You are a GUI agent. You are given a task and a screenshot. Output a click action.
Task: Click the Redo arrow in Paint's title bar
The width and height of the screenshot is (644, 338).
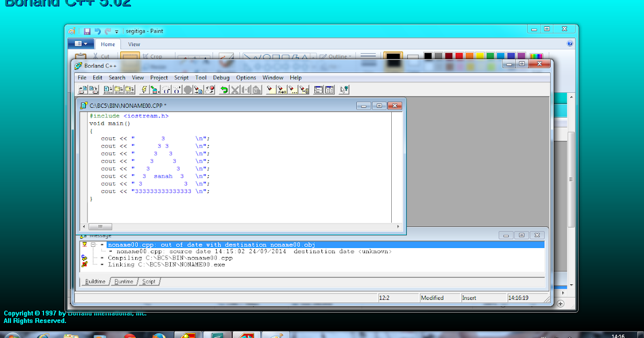tap(108, 31)
